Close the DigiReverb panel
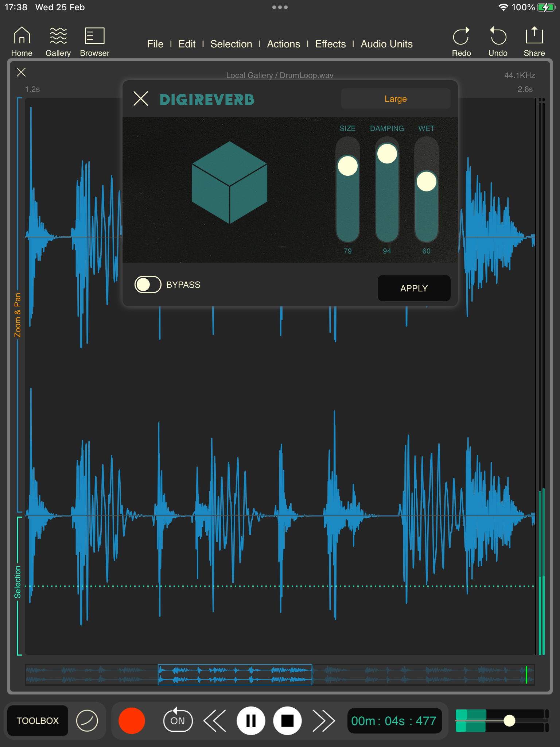This screenshot has width=560, height=747. click(x=141, y=98)
